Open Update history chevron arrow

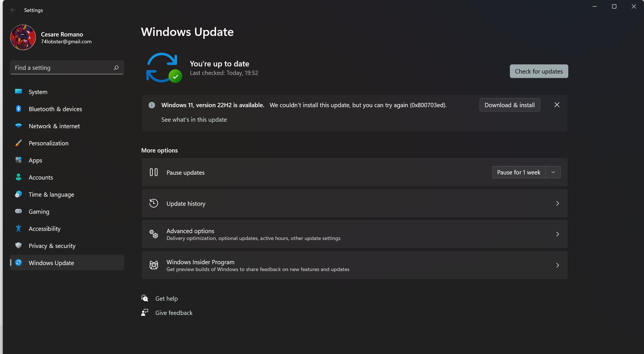pyautogui.click(x=557, y=204)
